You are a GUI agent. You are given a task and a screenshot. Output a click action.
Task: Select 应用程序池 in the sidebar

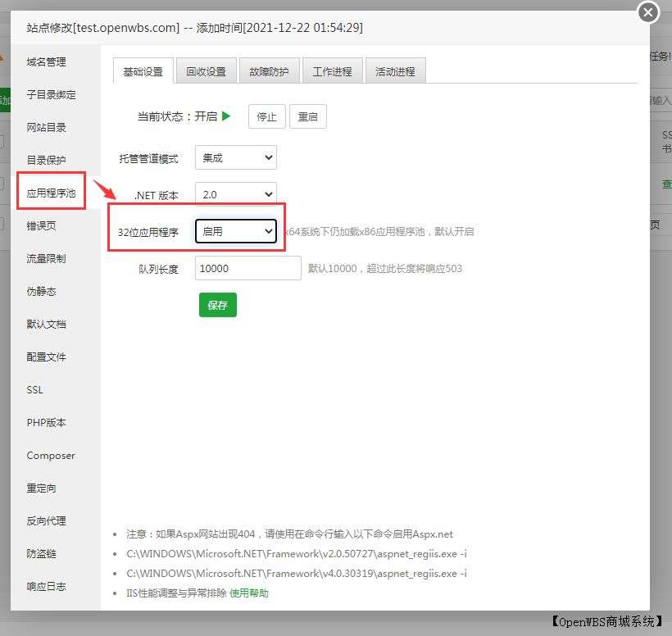(50, 191)
